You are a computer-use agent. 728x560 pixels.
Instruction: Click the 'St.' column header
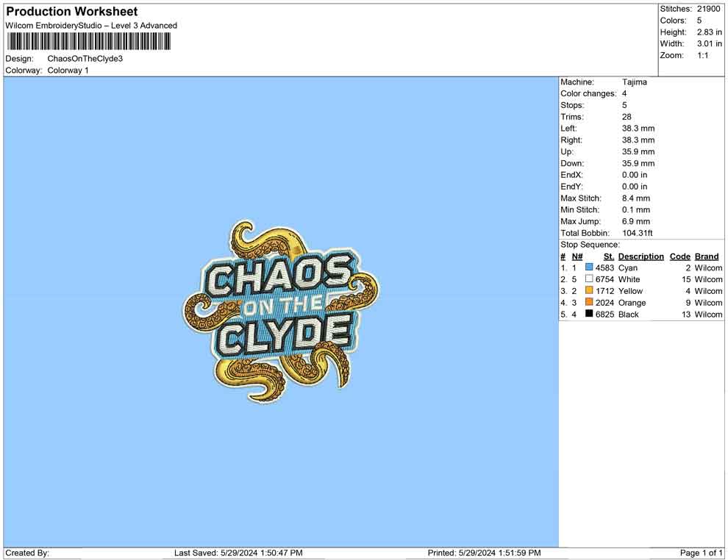coord(609,256)
